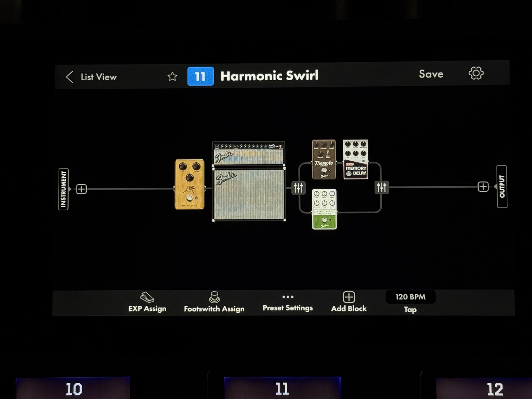The image size is (532, 399).
Task: Open the settings gear
Action: (x=476, y=73)
